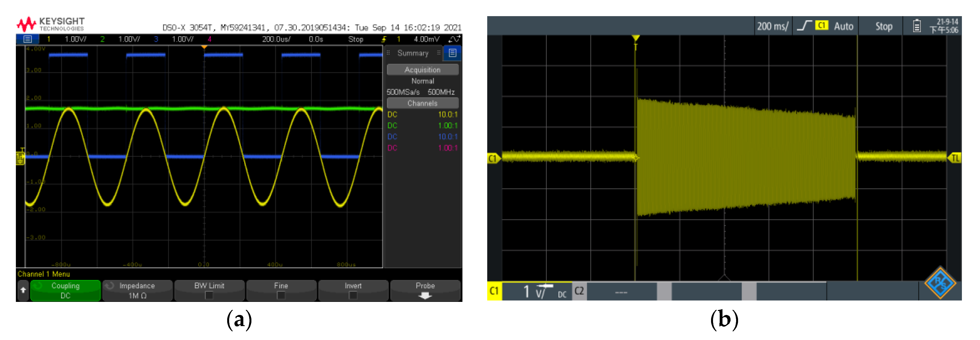The image size is (980, 340).
Task: Click the Acquisition button in sidebar
Action: 422,70
